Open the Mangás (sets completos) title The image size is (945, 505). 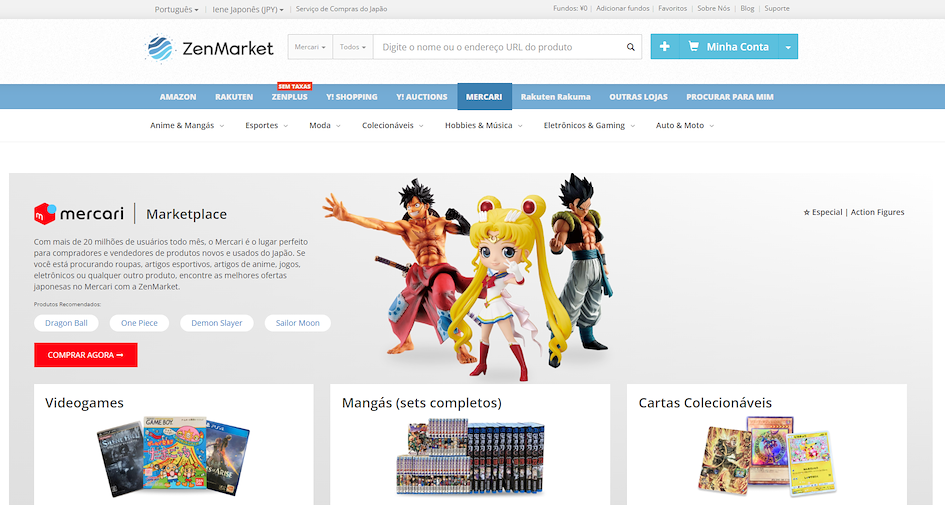click(421, 403)
